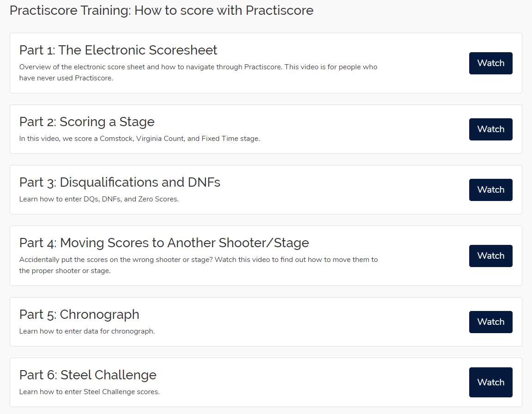This screenshot has height=414, width=532.
Task: Watch the Part 1 Electronic Scoresheet video
Action: (x=490, y=63)
